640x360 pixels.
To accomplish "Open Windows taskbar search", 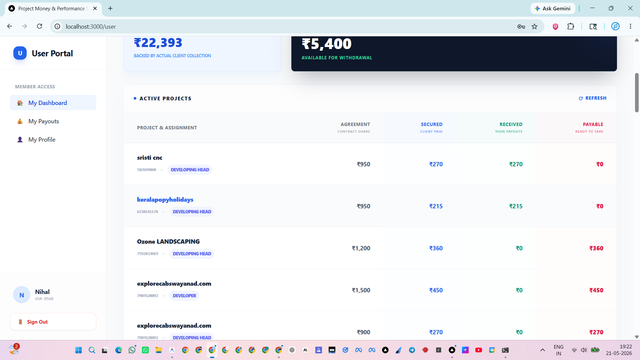I will pos(92,350).
